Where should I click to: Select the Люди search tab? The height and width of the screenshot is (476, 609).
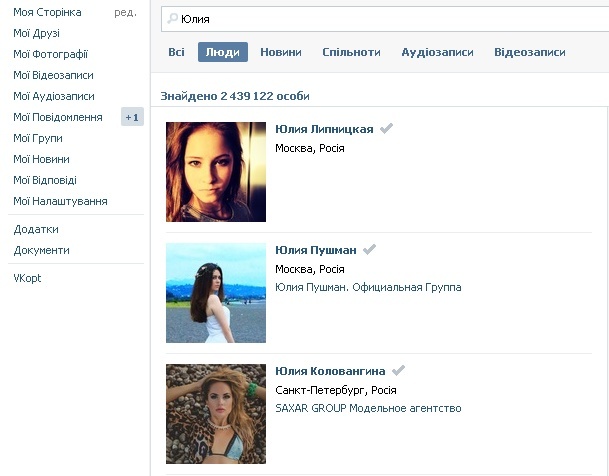coord(223,52)
